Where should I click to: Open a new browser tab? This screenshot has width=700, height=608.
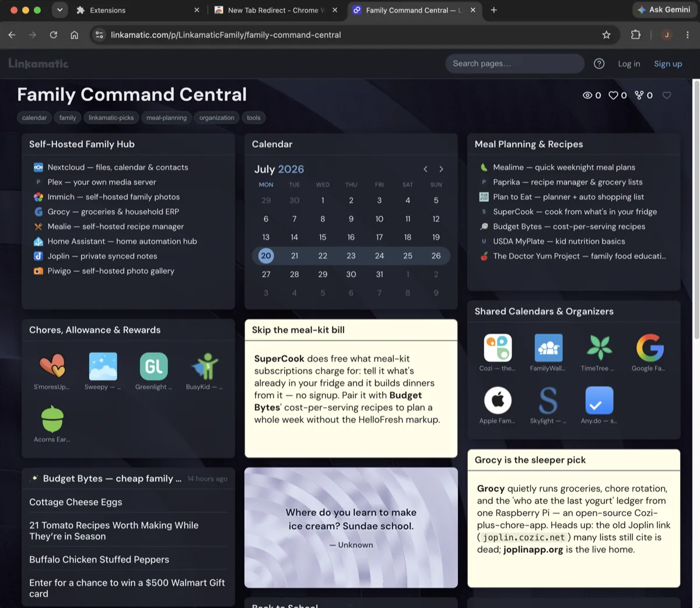tap(494, 10)
